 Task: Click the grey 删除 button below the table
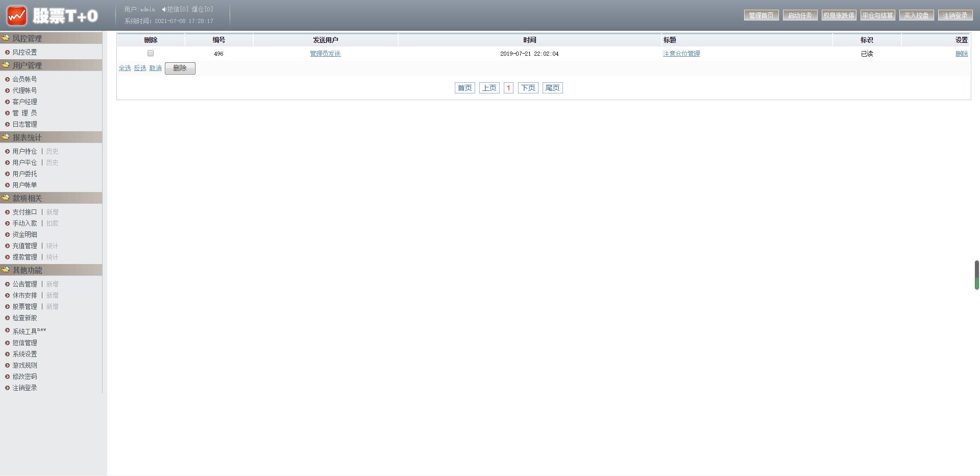pyautogui.click(x=180, y=68)
